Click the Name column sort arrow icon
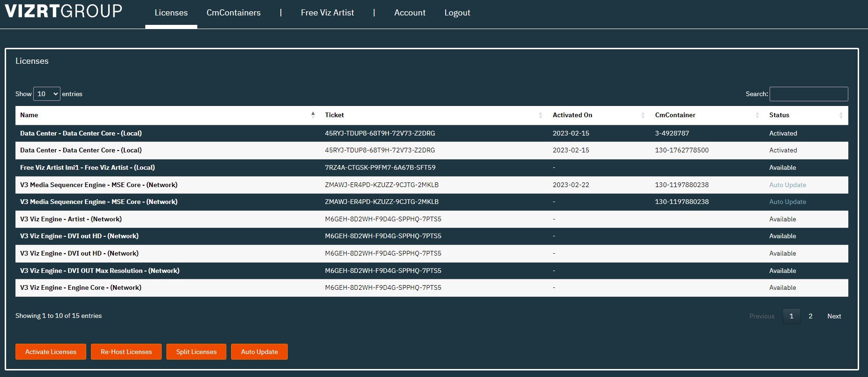This screenshot has height=377, width=868. click(x=313, y=115)
